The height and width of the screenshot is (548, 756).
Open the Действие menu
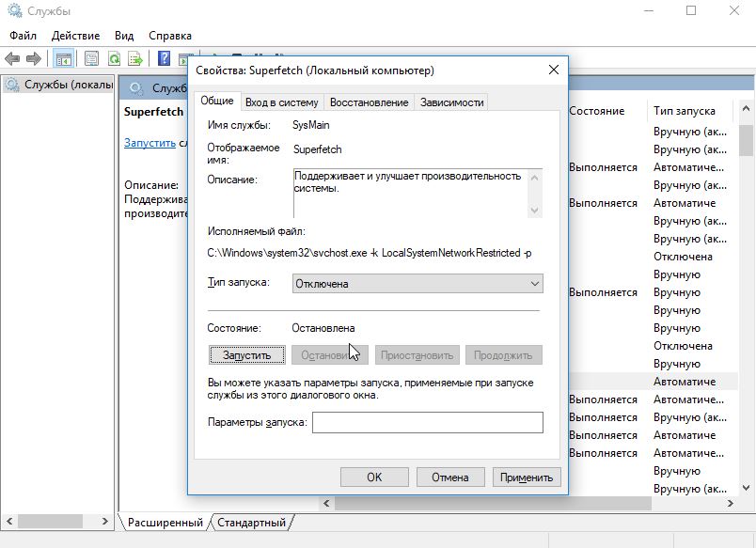(76, 36)
